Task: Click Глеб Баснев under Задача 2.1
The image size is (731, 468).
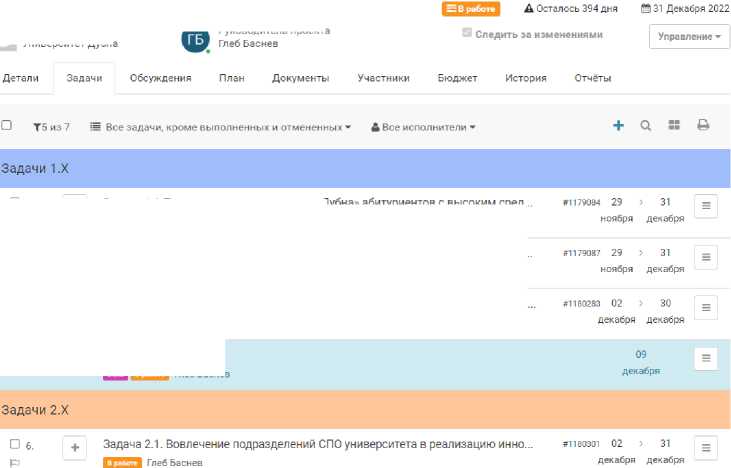Action: point(174,462)
